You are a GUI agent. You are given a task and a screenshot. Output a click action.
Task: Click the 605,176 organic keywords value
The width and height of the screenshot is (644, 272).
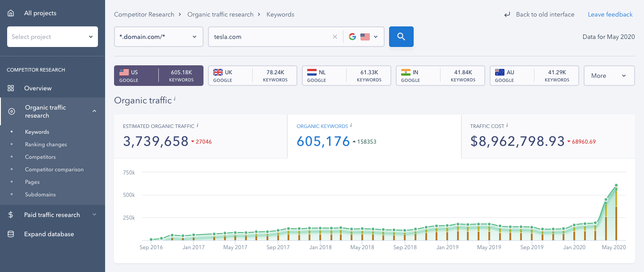(323, 141)
